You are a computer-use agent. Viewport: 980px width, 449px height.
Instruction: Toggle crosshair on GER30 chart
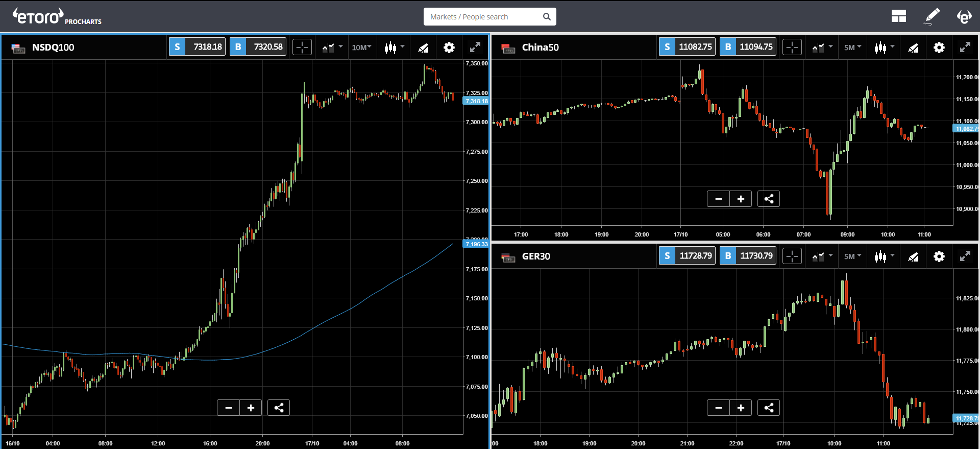pos(792,256)
